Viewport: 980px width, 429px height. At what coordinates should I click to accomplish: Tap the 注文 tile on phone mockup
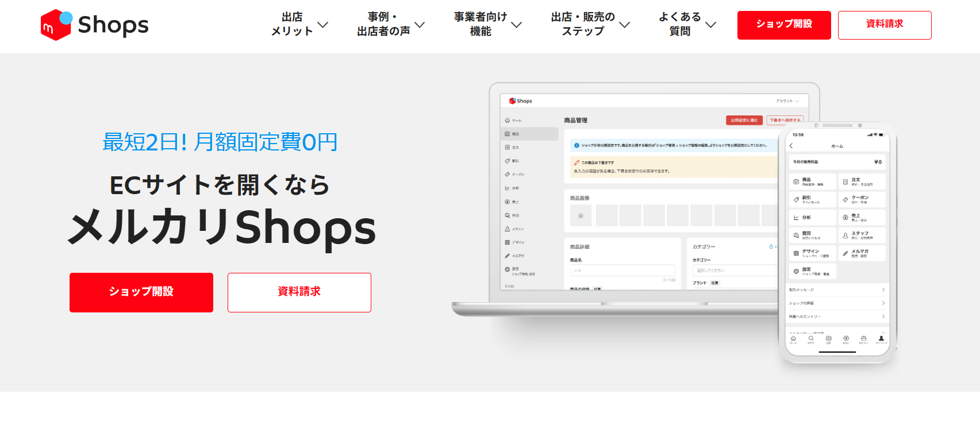[862, 181]
